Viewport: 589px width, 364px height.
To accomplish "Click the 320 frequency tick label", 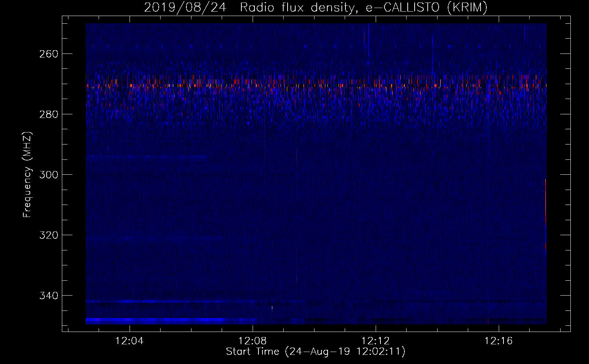I will (x=48, y=235).
